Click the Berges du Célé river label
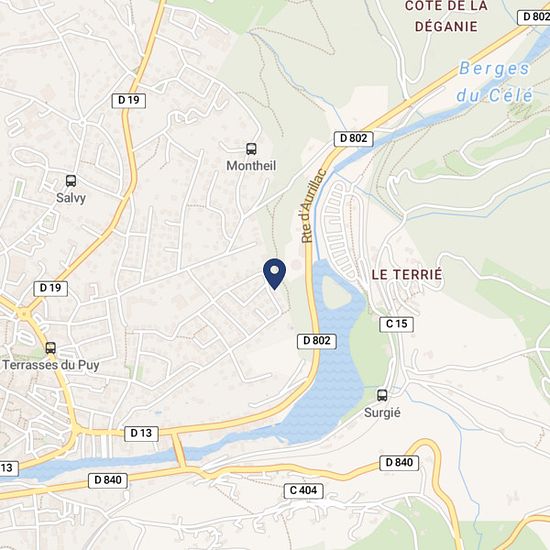550x550 pixels. pos(495,81)
